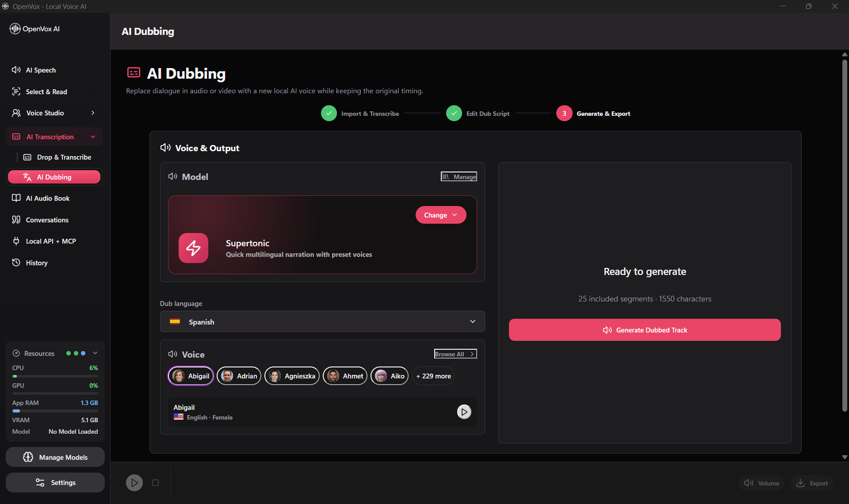Click the US flag under Abigail
Screen dimensions: 849x504
coord(179,417)
